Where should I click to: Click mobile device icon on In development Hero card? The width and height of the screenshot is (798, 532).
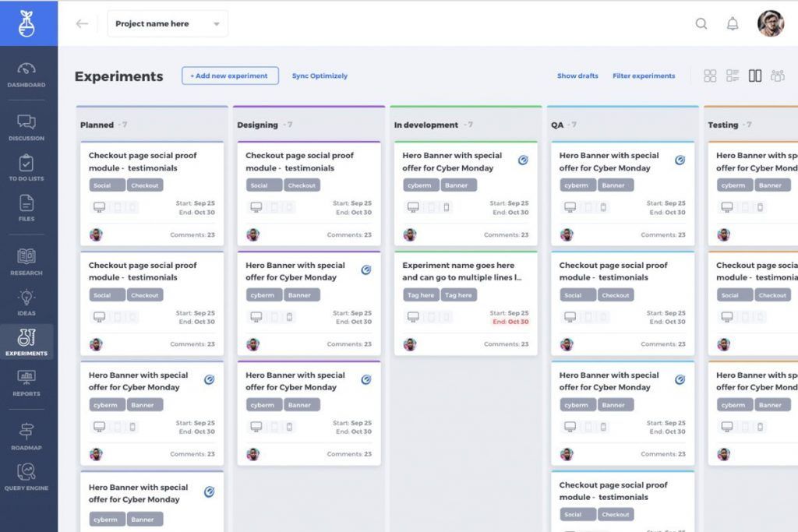(447, 207)
